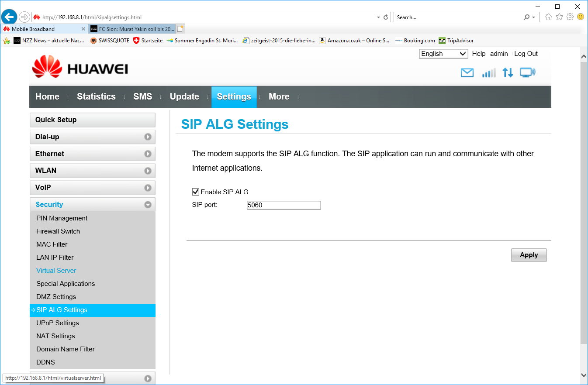Click the signal strength bars icon
The image size is (588, 385).
pos(488,73)
